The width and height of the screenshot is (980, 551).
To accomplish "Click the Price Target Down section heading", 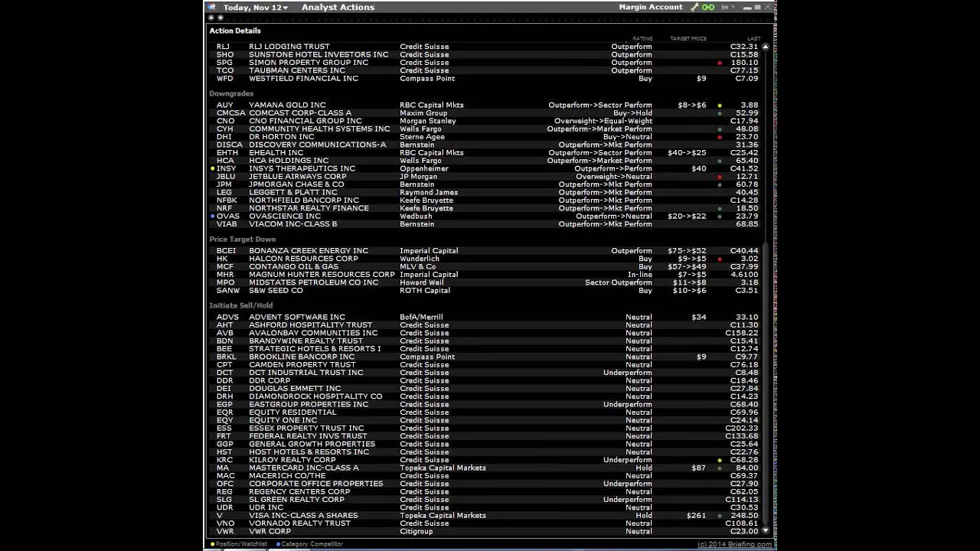I will point(243,239).
